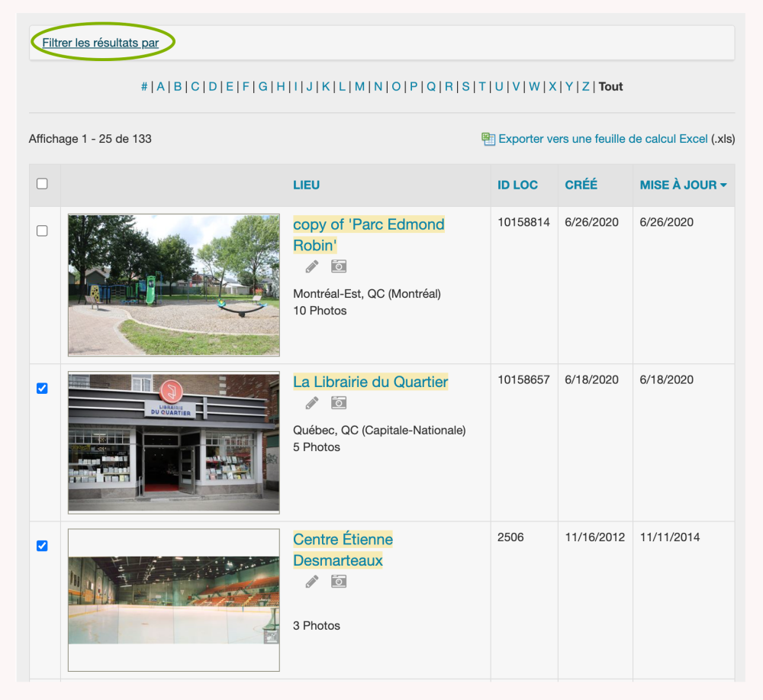Screen dimensions: 763x700
Task: Uncheck Centre Étienne Desmarteaux row checkbox
Action: [42, 546]
